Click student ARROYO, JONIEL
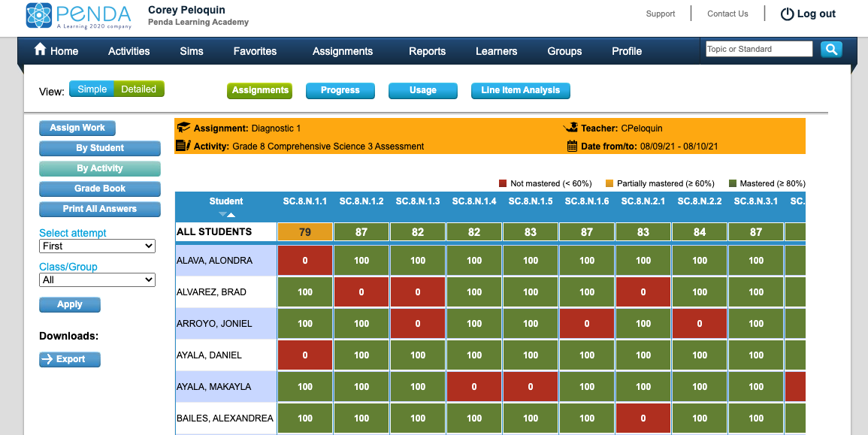The height and width of the screenshot is (435, 868). (214, 324)
